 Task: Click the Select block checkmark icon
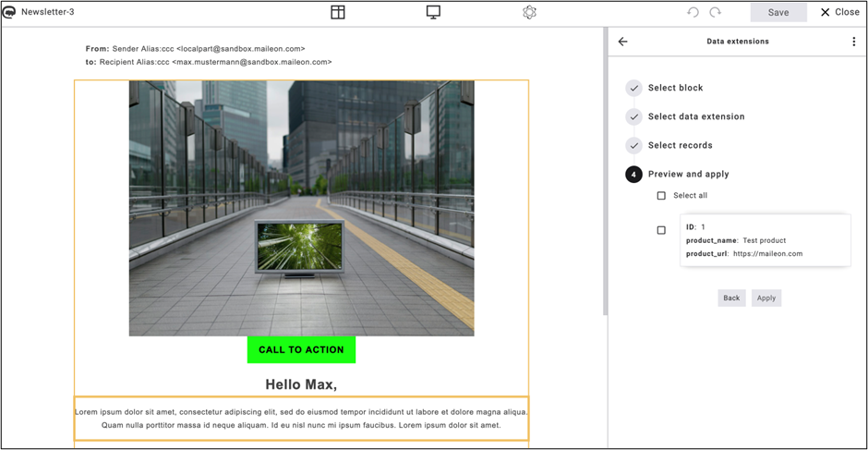[633, 88]
